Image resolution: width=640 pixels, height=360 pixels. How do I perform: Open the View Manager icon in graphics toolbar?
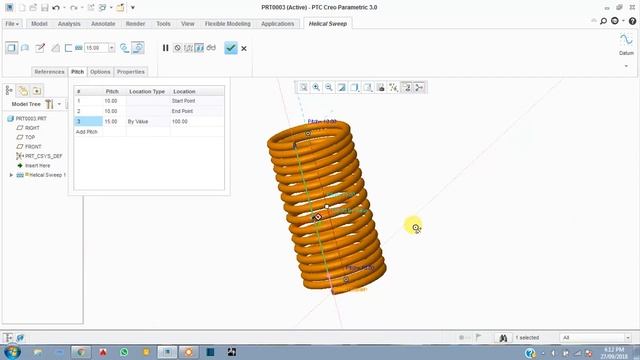click(x=380, y=87)
